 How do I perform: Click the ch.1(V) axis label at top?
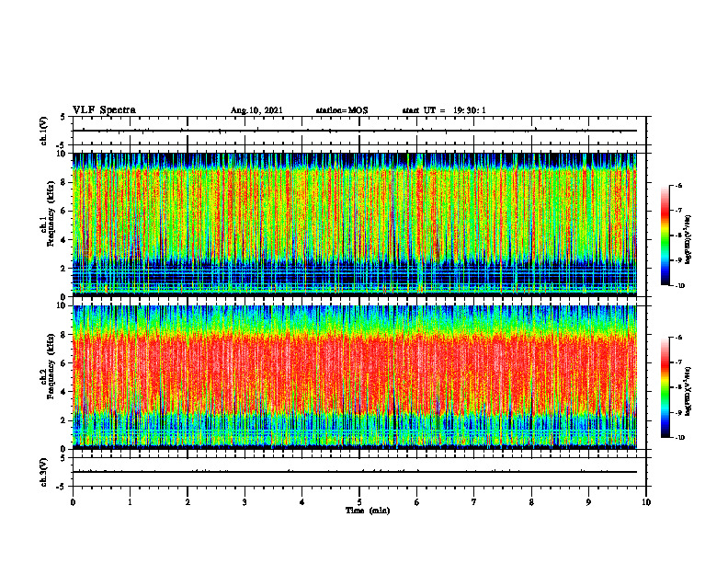(x=44, y=131)
